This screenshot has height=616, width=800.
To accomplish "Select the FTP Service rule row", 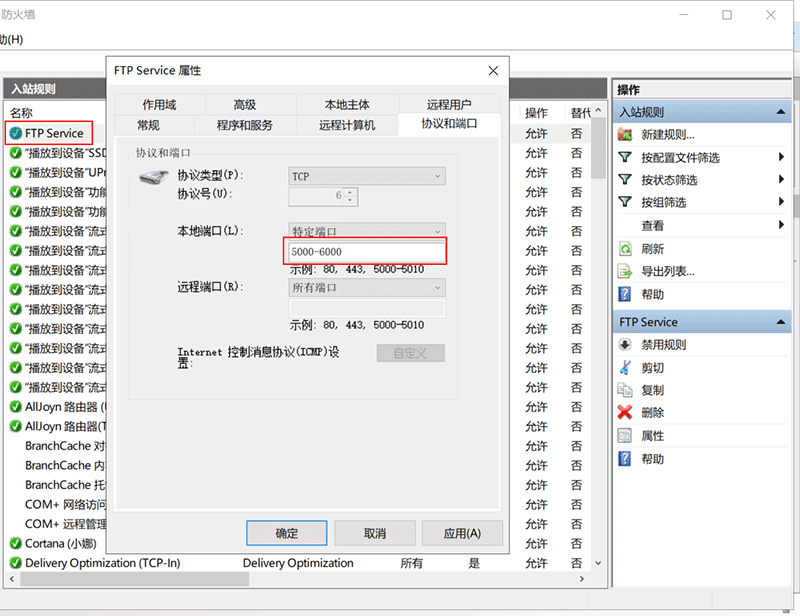I will pyautogui.click(x=54, y=133).
